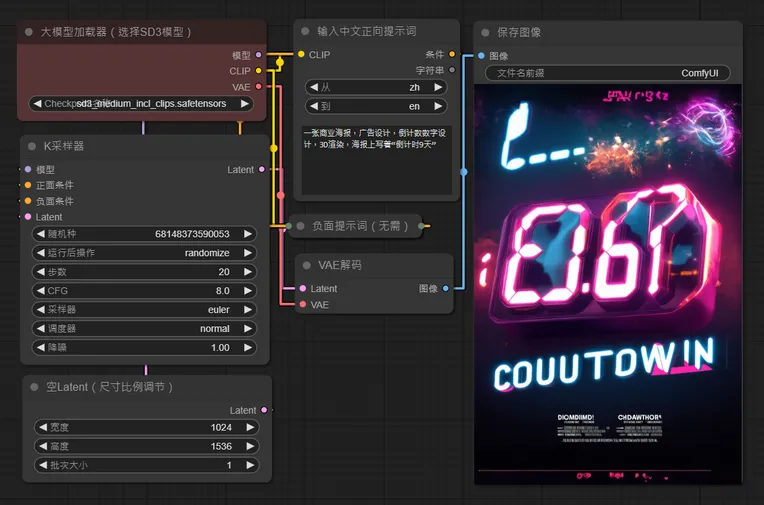Select the yellow CLIP output port on the loader
764x505 pixels.
tap(259, 71)
